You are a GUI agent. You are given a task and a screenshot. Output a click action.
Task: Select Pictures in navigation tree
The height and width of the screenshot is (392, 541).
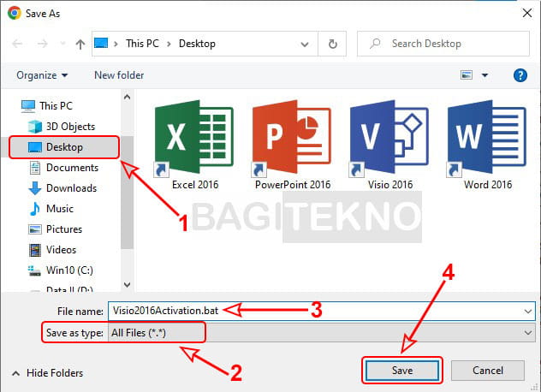[55, 229]
